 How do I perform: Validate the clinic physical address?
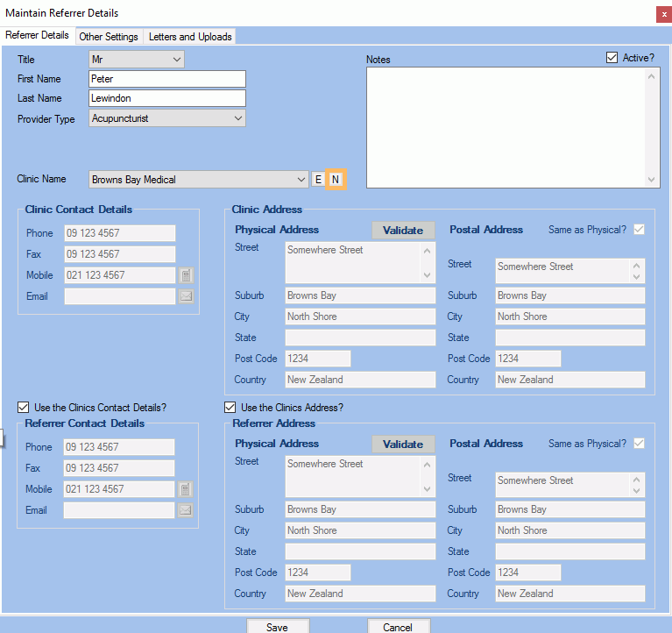(403, 231)
